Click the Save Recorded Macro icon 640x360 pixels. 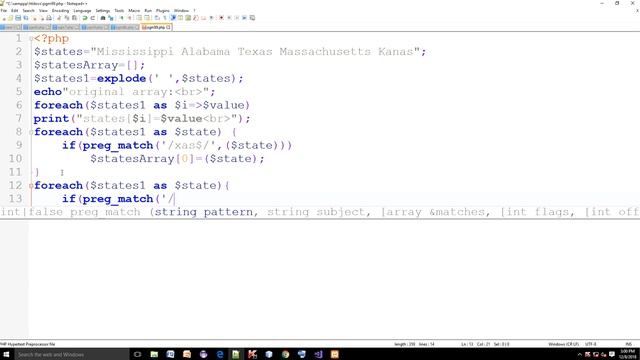tap(252, 18)
